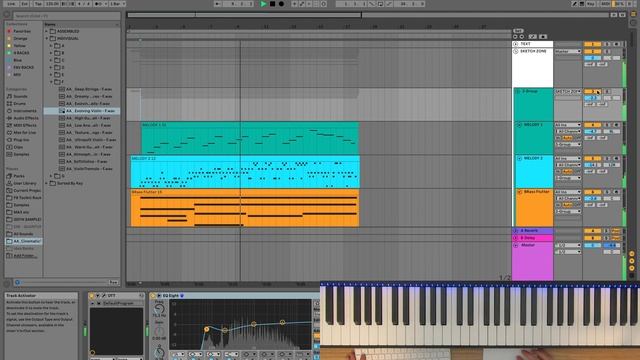The width and height of the screenshot is (640, 360).
Task: Solo the MELODY 1 track
Action: click(607, 125)
